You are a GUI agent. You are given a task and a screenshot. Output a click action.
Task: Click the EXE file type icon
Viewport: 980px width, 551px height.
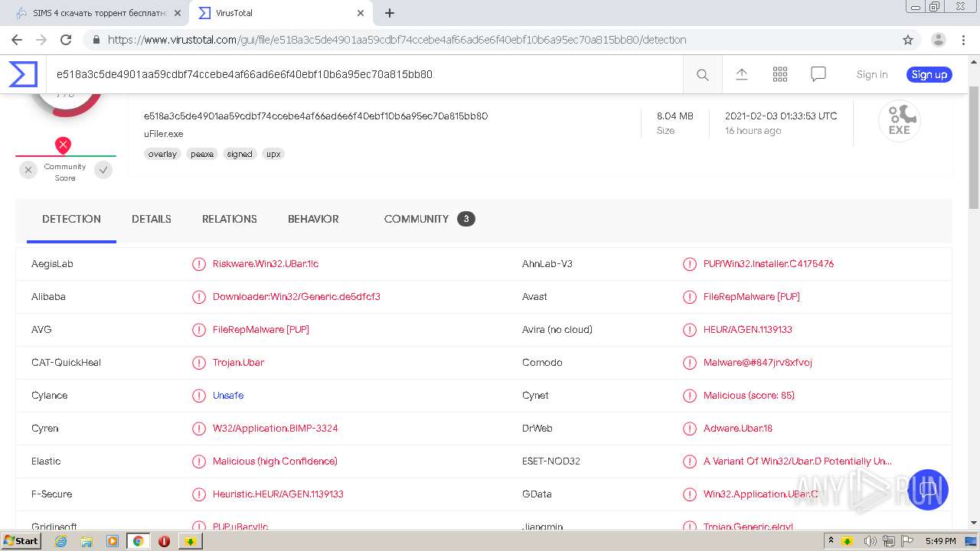coord(899,121)
